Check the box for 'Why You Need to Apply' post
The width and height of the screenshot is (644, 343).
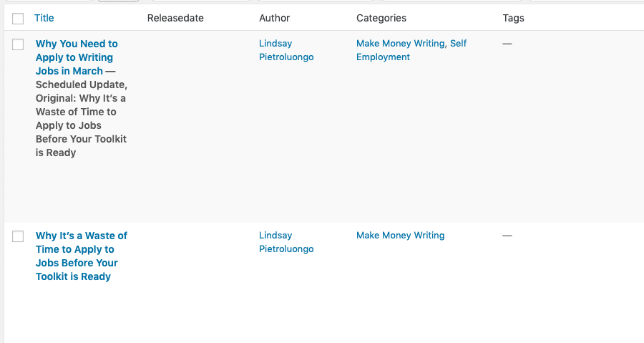coord(18,44)
